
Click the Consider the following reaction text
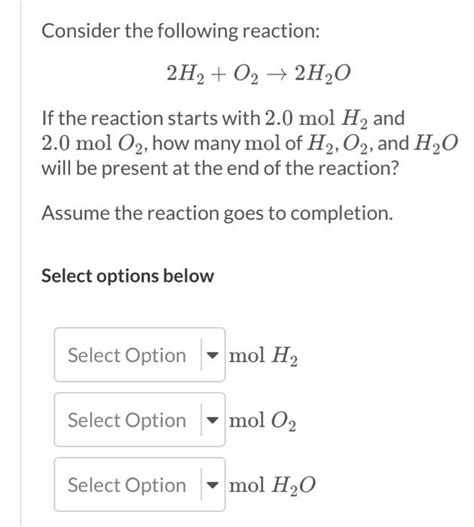(x=181, y=31)
